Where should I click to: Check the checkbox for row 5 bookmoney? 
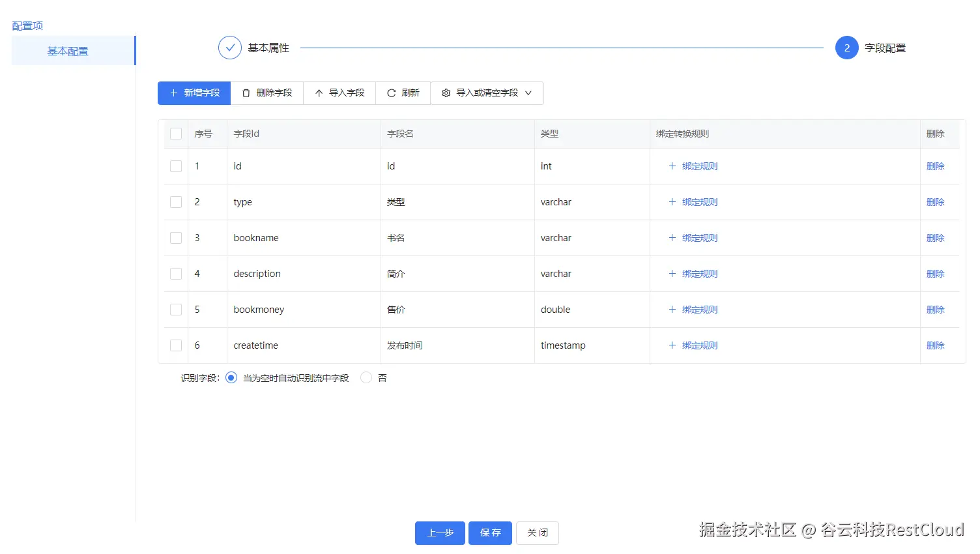176,310
